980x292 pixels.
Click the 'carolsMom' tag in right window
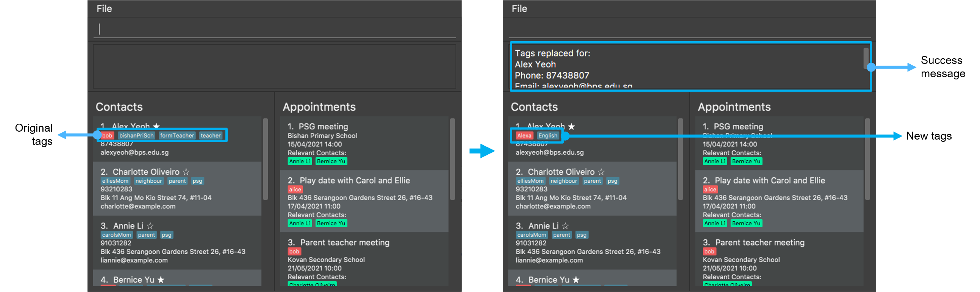coord(531,235)
